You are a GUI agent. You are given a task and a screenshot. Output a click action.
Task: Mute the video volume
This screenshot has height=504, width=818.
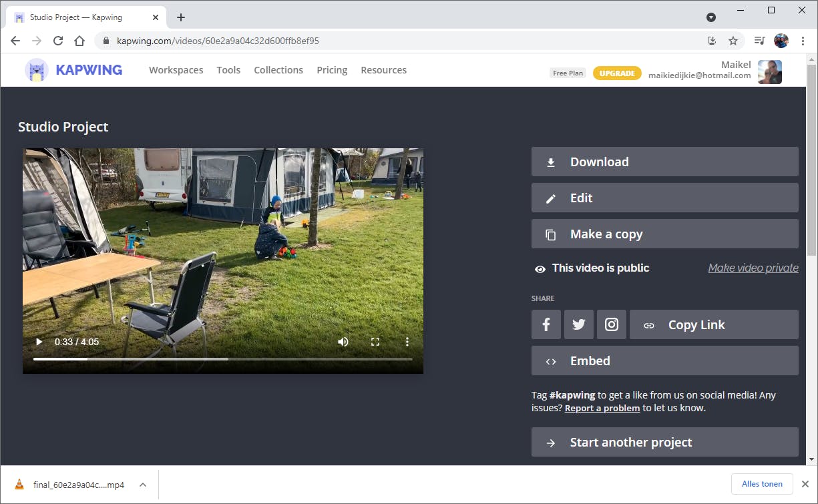343,342
